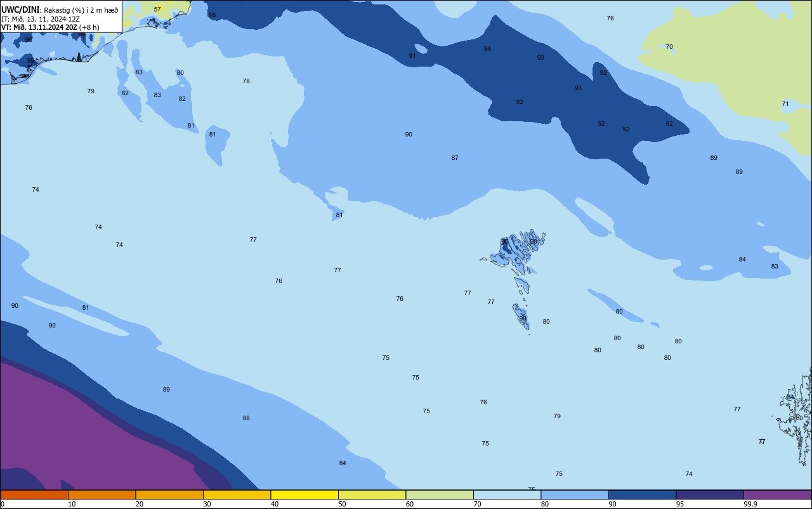
Task: Click the map value 88
Action: pyautogui.click(x=246, y=418)
